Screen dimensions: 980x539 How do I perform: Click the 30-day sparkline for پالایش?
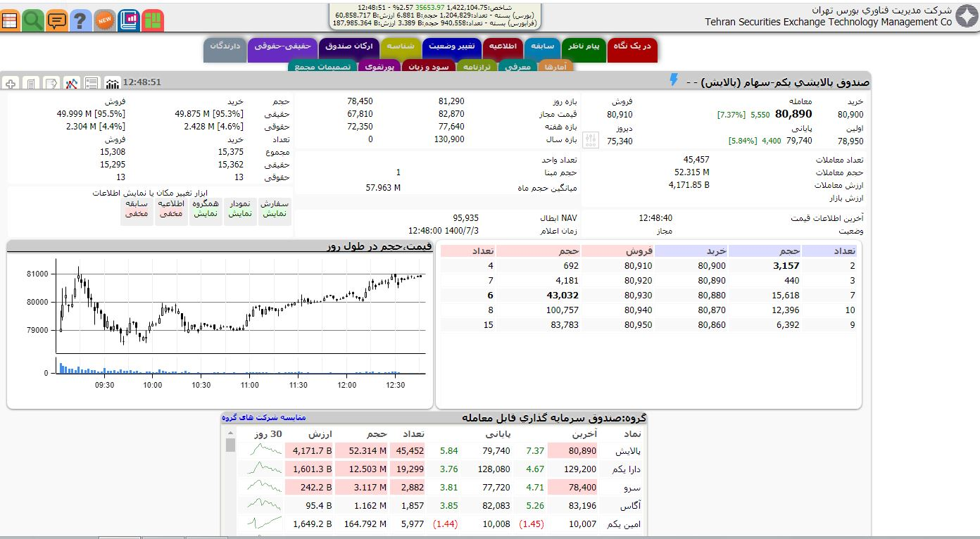pyautogui.click(x=260, y=451)
